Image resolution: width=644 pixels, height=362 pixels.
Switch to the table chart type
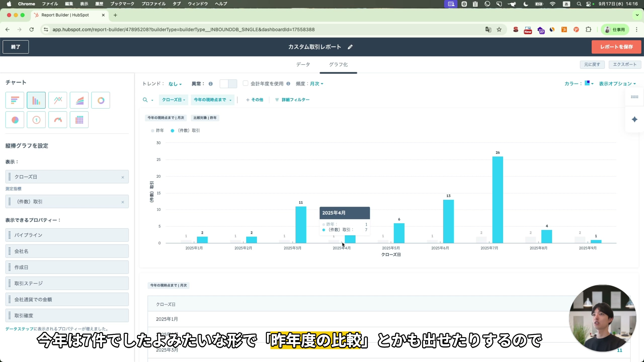[x=79, y=120]
